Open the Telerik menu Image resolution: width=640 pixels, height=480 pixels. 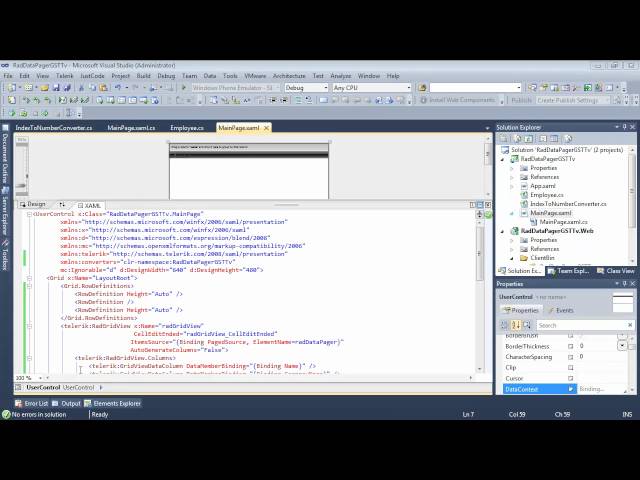tap(64, 76)
